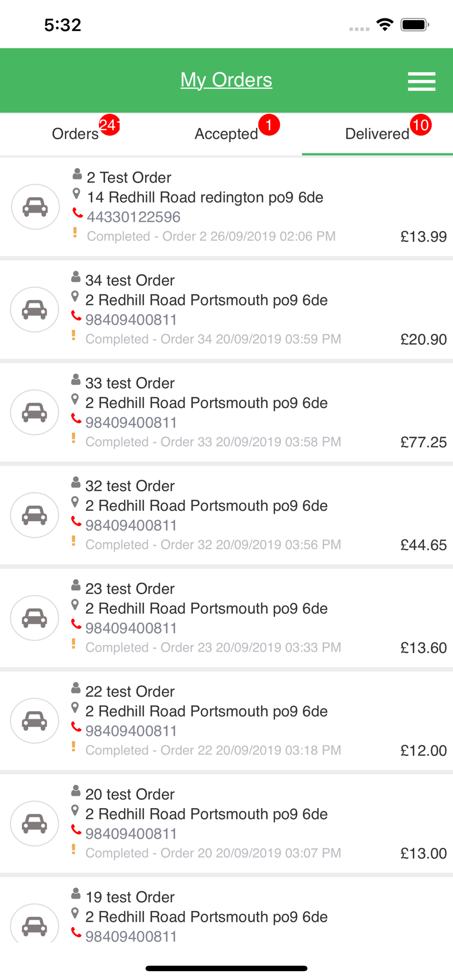Tap car icon for 34 test Order

[35, 310]
